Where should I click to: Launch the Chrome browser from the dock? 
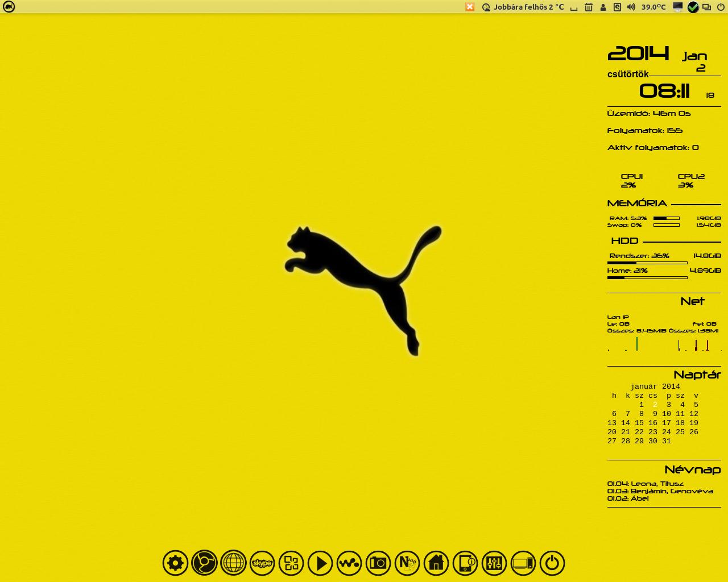coord(204,563)
